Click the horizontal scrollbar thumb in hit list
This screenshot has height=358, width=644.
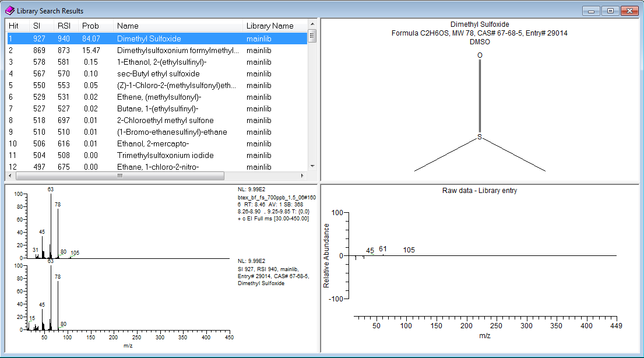point(120,176)
